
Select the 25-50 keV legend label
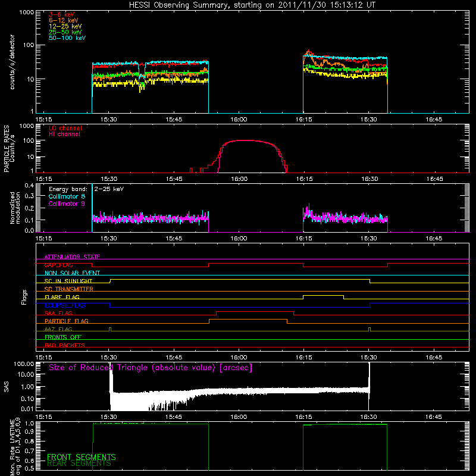pyautogui.click(x=65, y=32)
